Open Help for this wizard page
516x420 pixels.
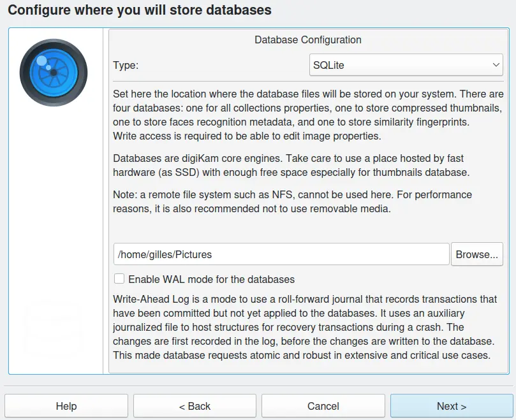[66, 406]
